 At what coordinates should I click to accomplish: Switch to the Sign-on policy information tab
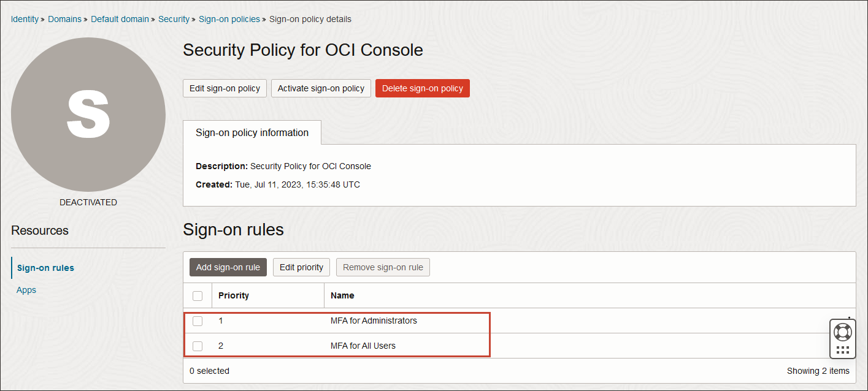pyautogui.click(x=252, y=132)
